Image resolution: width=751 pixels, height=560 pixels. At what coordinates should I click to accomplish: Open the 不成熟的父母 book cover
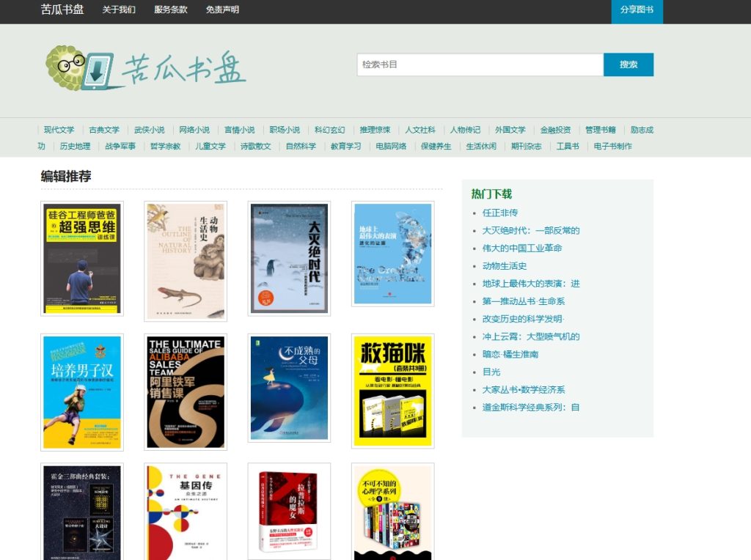pyautogui.click(x=289, y=388)
